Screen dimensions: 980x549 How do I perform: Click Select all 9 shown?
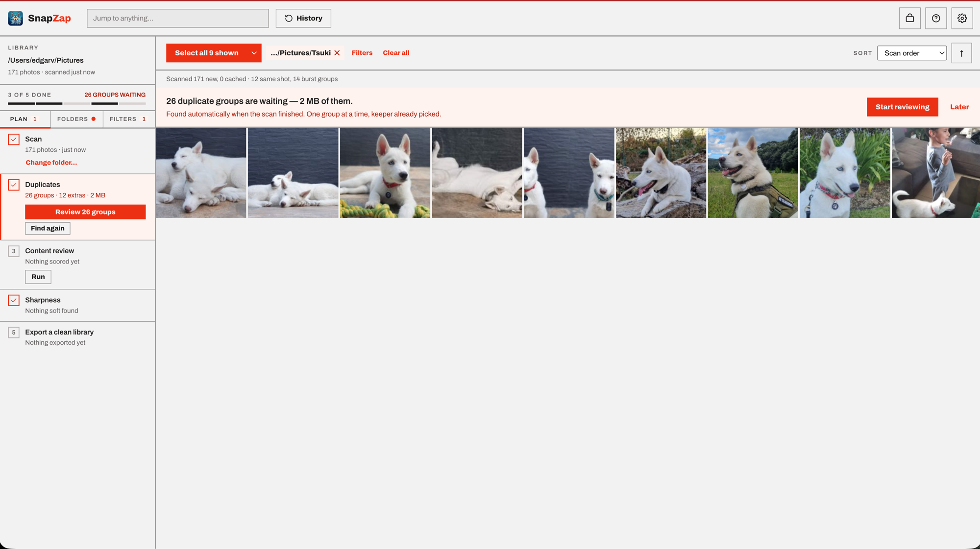click(x=207, y=53)
